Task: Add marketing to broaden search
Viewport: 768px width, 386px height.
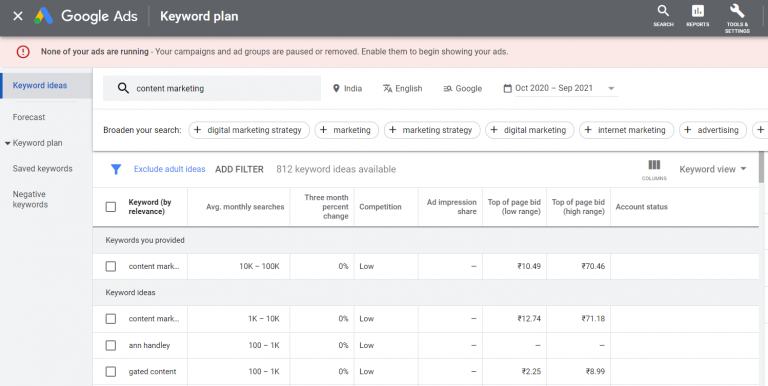Action: coord(347,130)
